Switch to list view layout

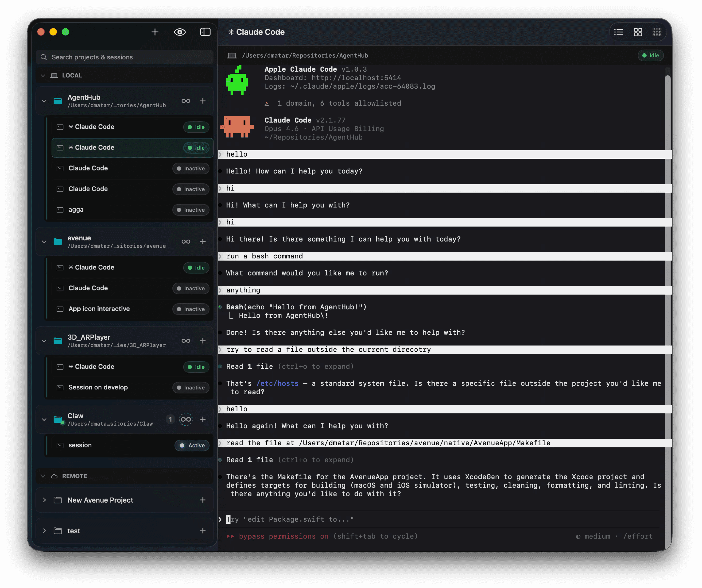[x=619, y=32]
